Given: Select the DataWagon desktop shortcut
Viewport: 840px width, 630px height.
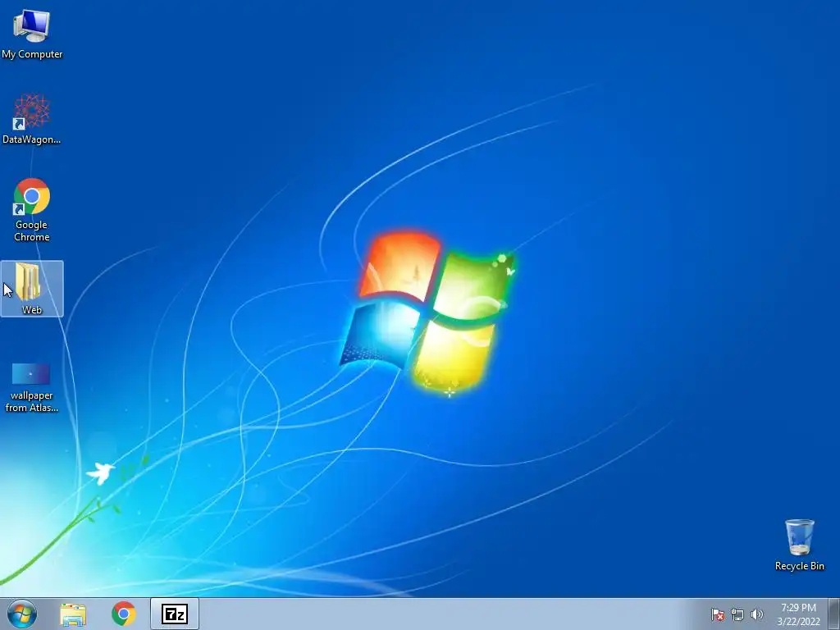Looking at the screenshot, I should [x=32, y=119].
